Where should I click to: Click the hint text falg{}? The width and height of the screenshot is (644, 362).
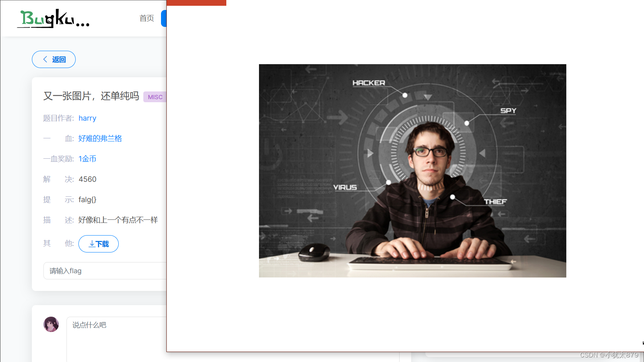(87, 199)
